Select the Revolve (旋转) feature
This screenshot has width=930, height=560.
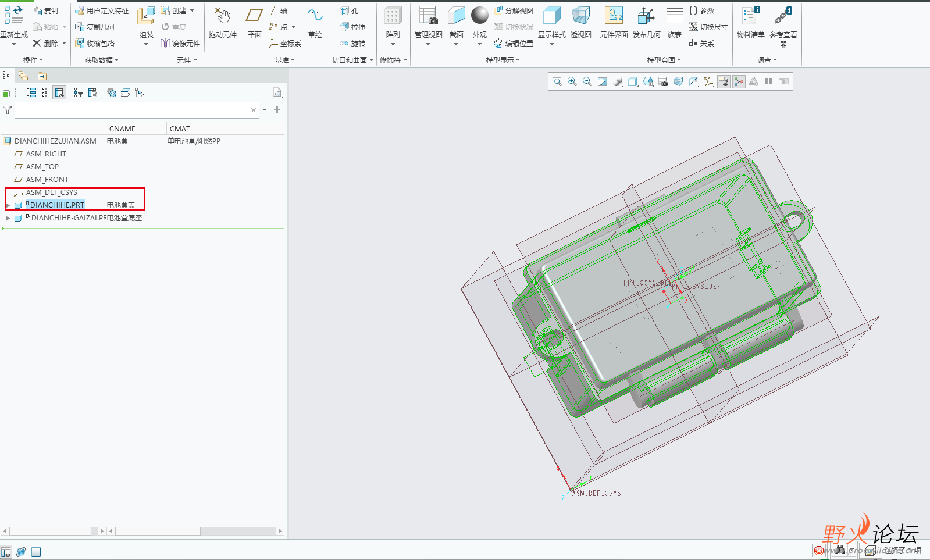[352, 43]
